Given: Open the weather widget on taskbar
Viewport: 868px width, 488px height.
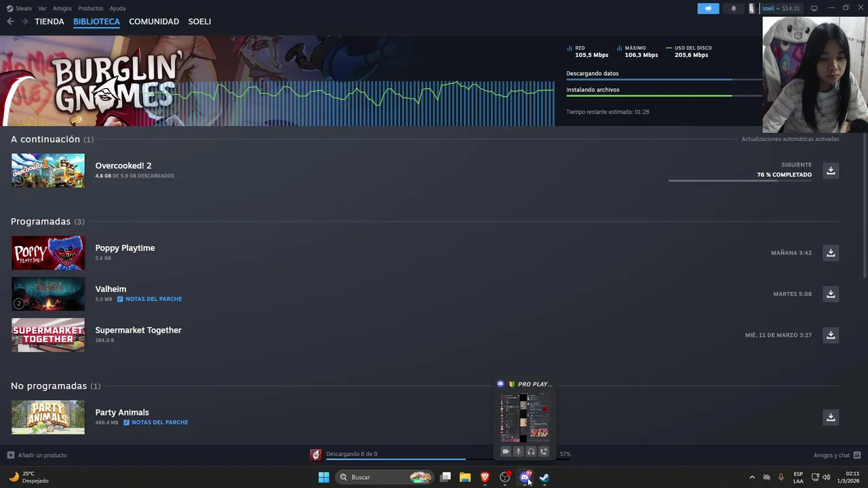Looking at the screenshot, I should tap(28, 477).
